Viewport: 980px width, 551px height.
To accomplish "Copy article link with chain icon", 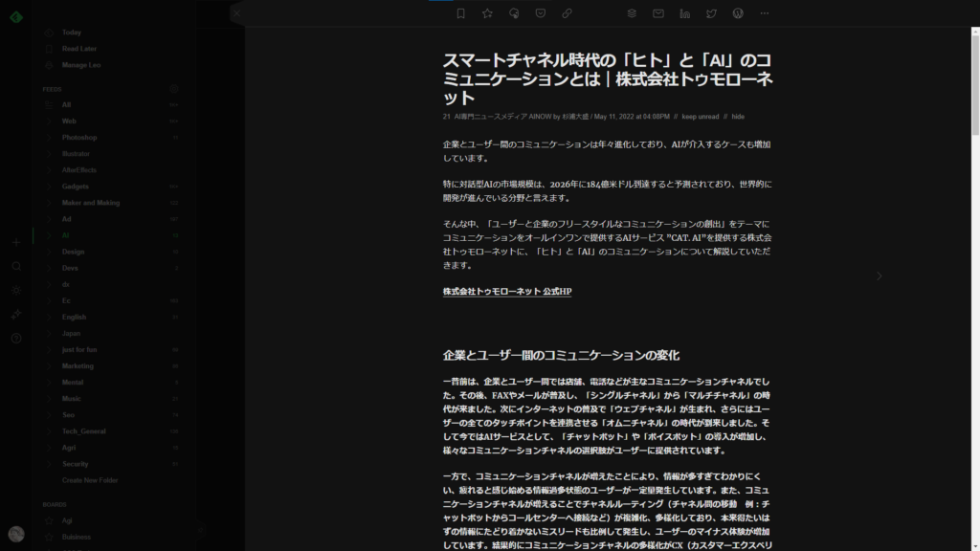I will click(568, 13).
